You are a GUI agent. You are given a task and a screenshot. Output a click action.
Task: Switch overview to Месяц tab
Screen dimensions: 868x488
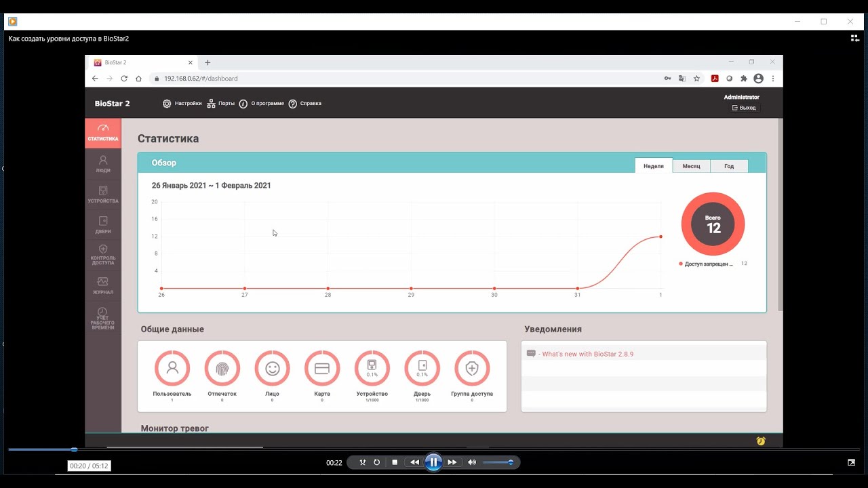click(692, 166)
